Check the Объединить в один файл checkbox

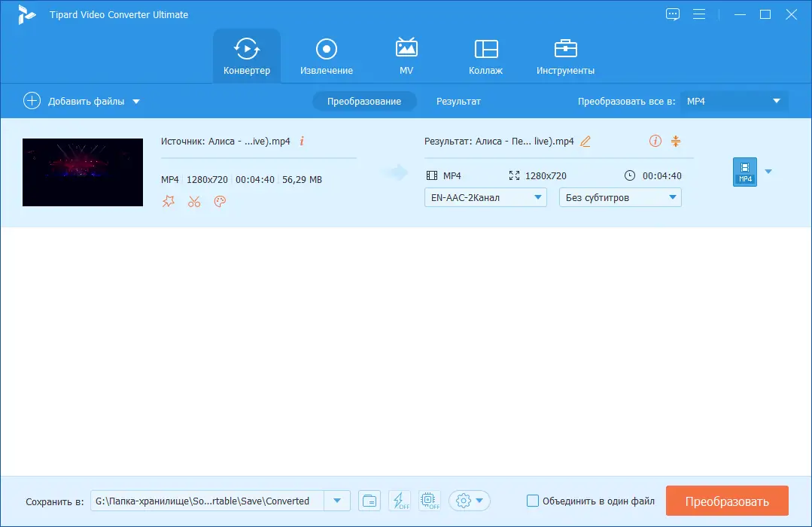(x=534, y=500)
